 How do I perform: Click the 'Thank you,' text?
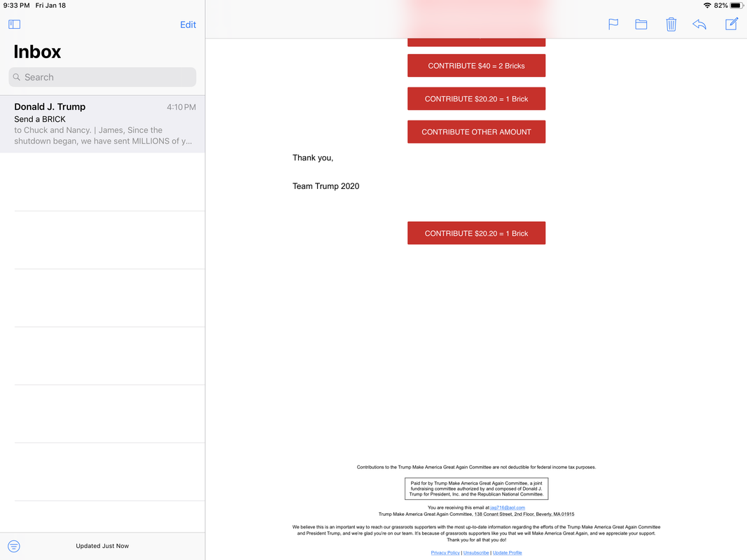click(313, 158)
